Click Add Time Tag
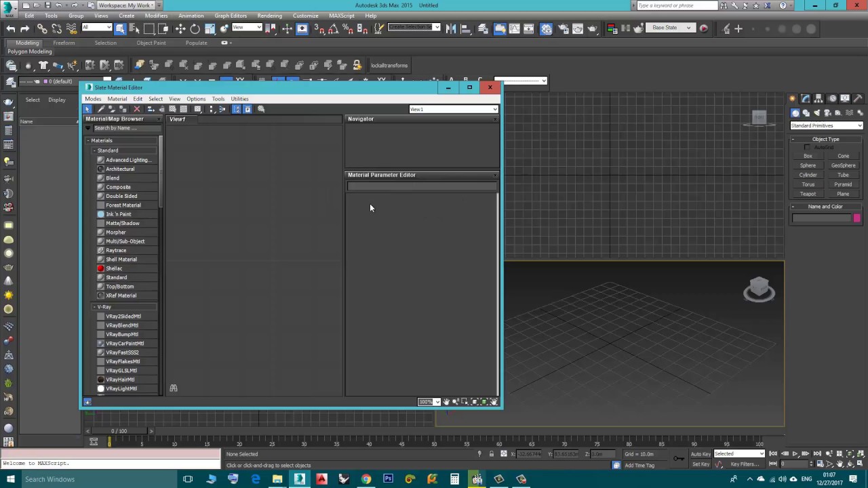Image resolution: width=868 pixels, height=488 pixels. 639,465
